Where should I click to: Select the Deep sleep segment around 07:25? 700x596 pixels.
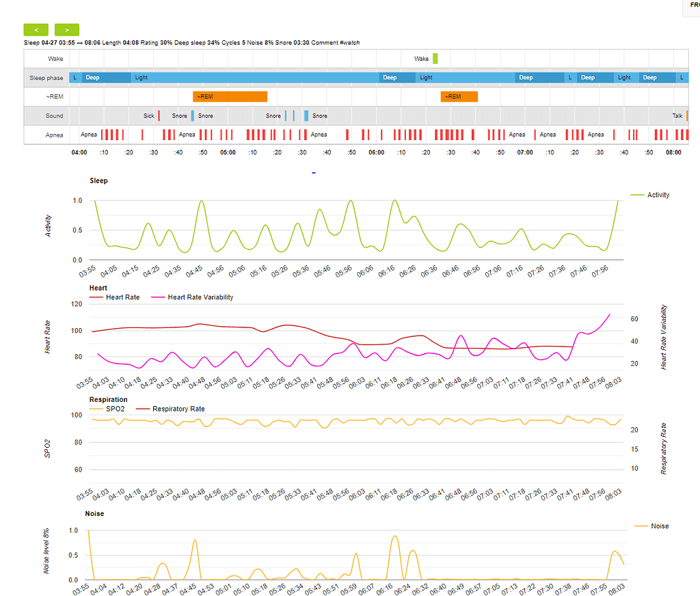coord(595,78)
